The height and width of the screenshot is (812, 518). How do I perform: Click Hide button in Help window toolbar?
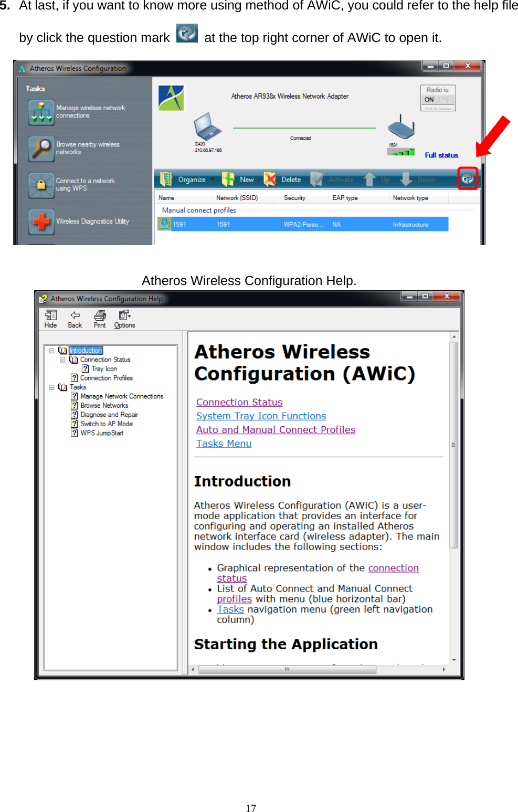(51, 319)
